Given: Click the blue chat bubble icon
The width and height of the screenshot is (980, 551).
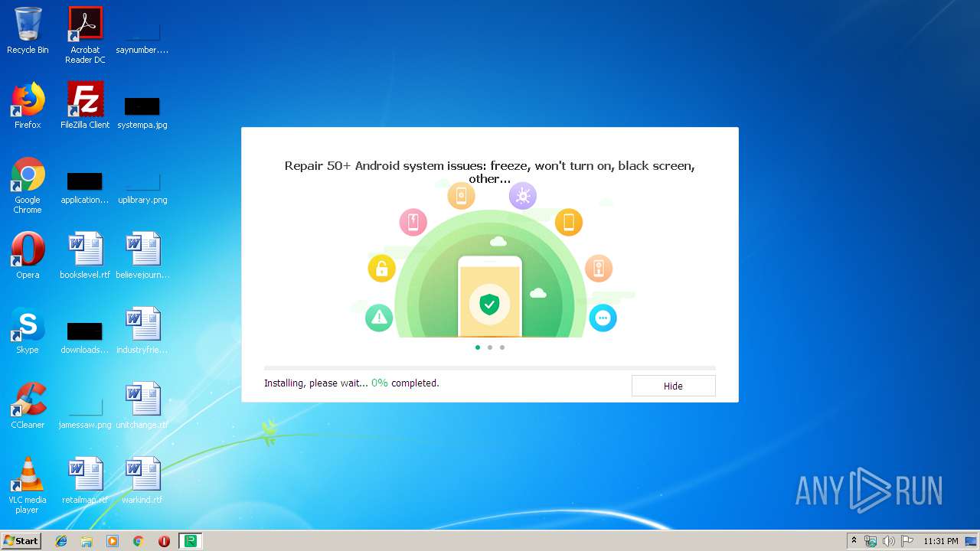Looking at the screenshot, I should [x=603, y=318].
